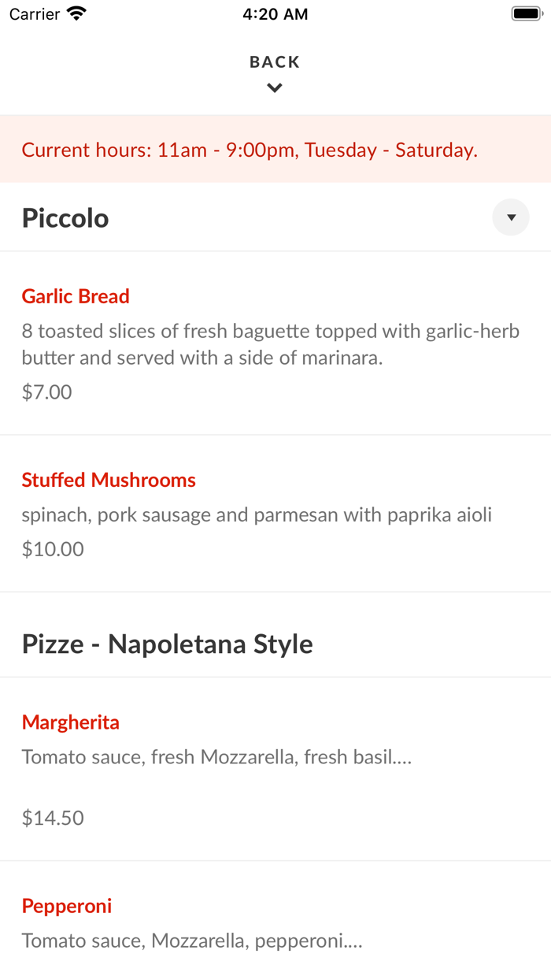Open the Stuffed Mushrooms item
Viewport: 551px width, 980px height.
tap(109, 479)
